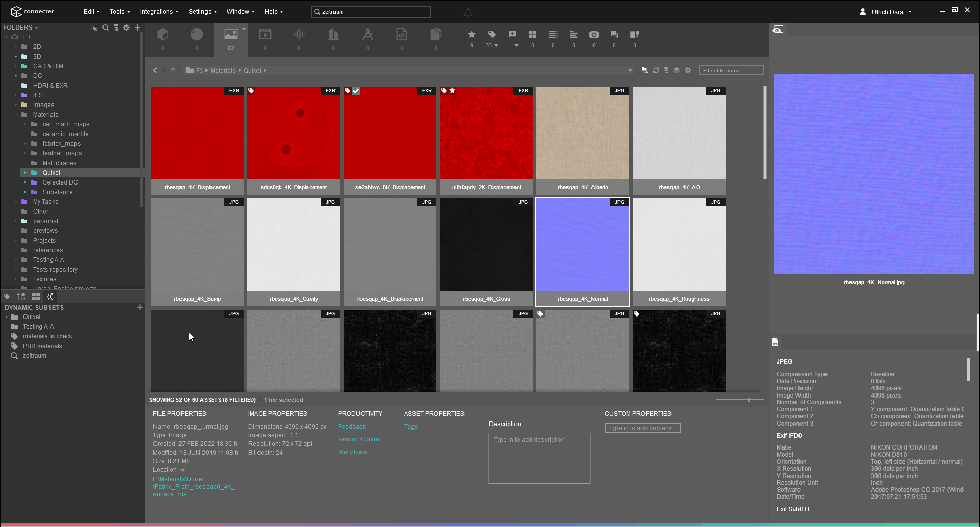Switch to the tags panel tab icon

pyautogui.click(x=7, y=296)
